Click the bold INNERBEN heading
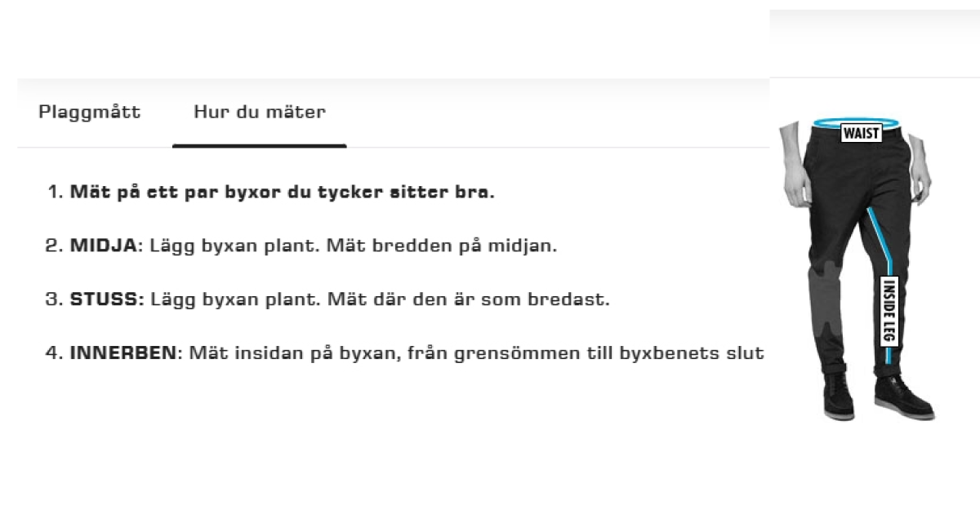980x514 pixels. pyautogui.click(x=123, y=353)
